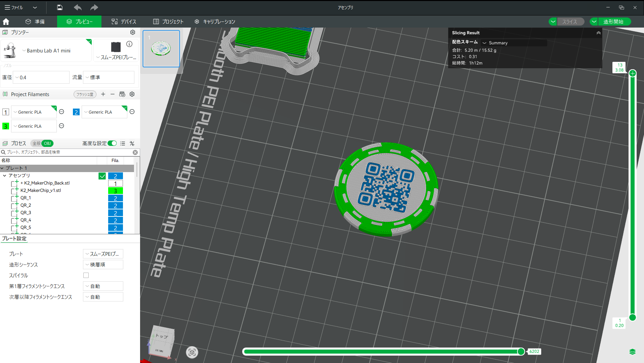The width and height of the screenshot is (644, 363).
Task: Open the slice options dropdown arrow
Action: tap(553, 22)
